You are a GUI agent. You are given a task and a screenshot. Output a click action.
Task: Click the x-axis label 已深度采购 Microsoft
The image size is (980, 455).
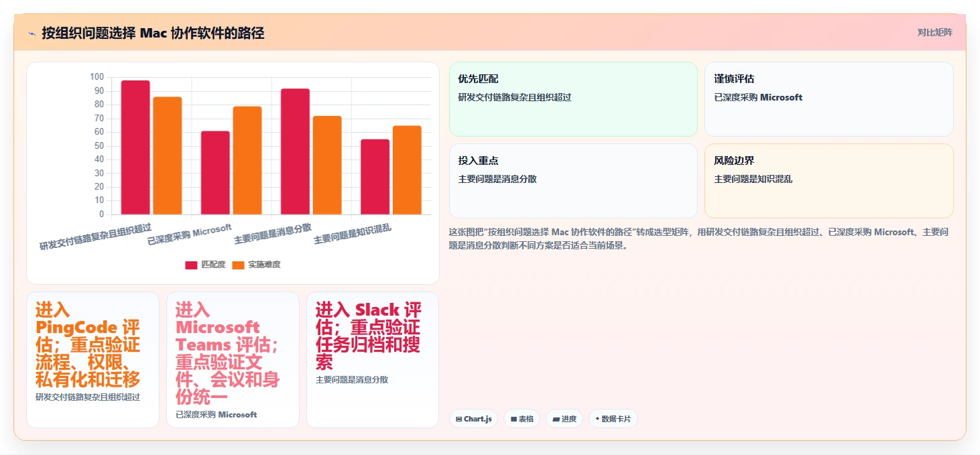[190, 234]
